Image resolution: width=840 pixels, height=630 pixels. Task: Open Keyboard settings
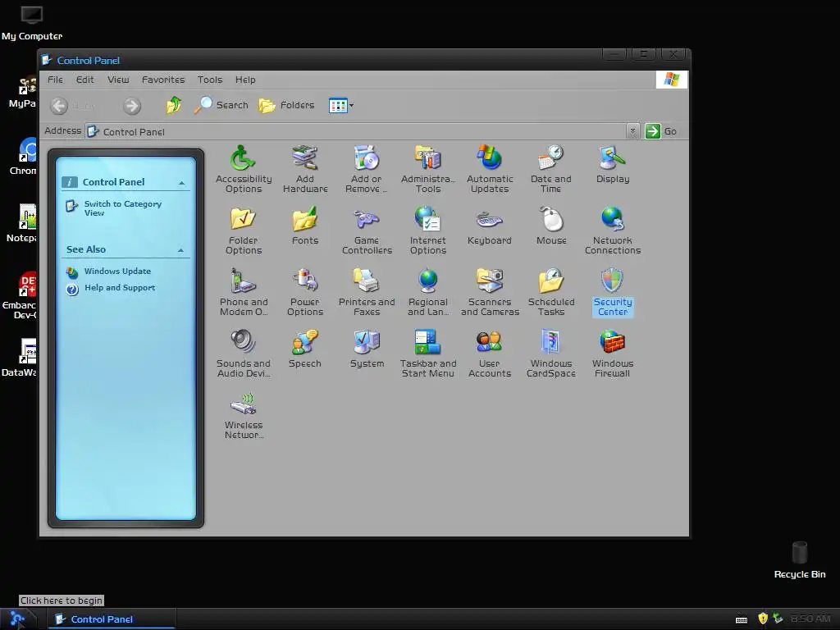[490, 226]
